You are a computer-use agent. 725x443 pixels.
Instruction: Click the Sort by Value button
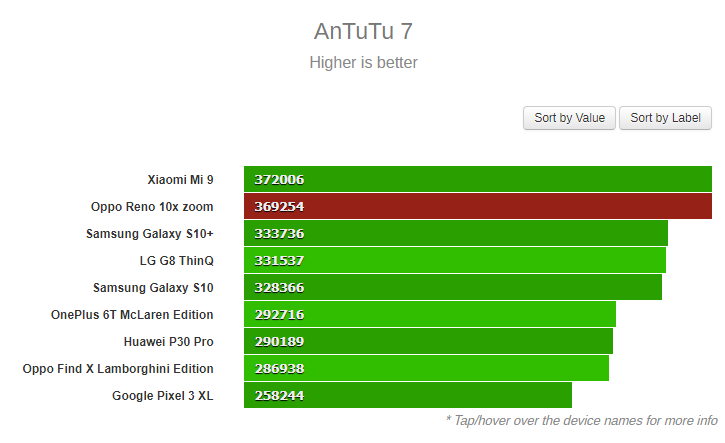tap(569, 118)
